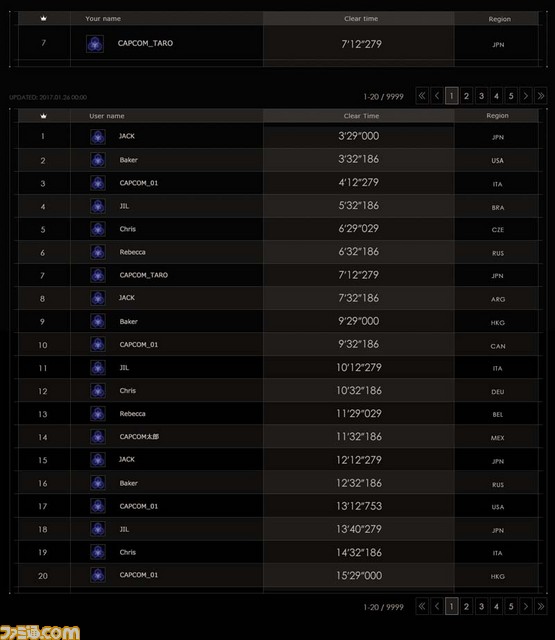Click the Region column header in ranking table
Screen dimensions: 555x640
click(497, 116)
